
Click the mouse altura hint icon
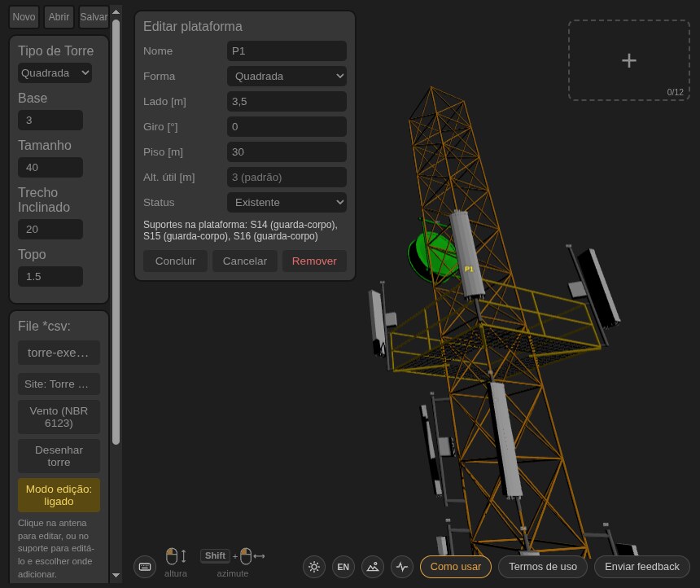176,556
